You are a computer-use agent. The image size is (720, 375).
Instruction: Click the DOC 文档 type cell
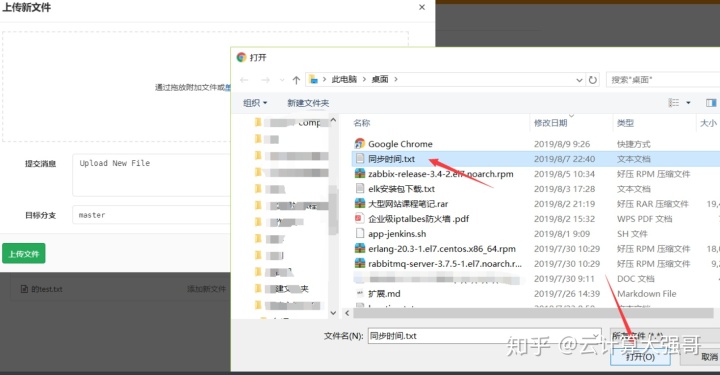(x=636, y=279)
